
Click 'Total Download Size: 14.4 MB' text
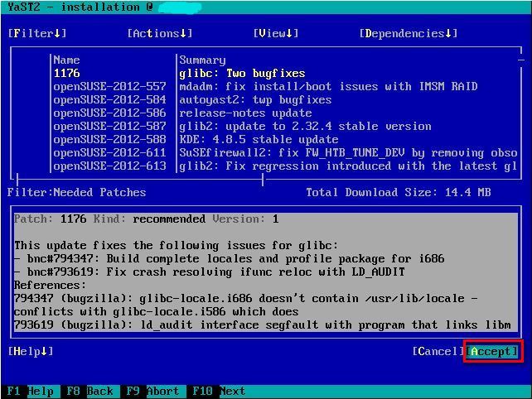tap(399, 192)
